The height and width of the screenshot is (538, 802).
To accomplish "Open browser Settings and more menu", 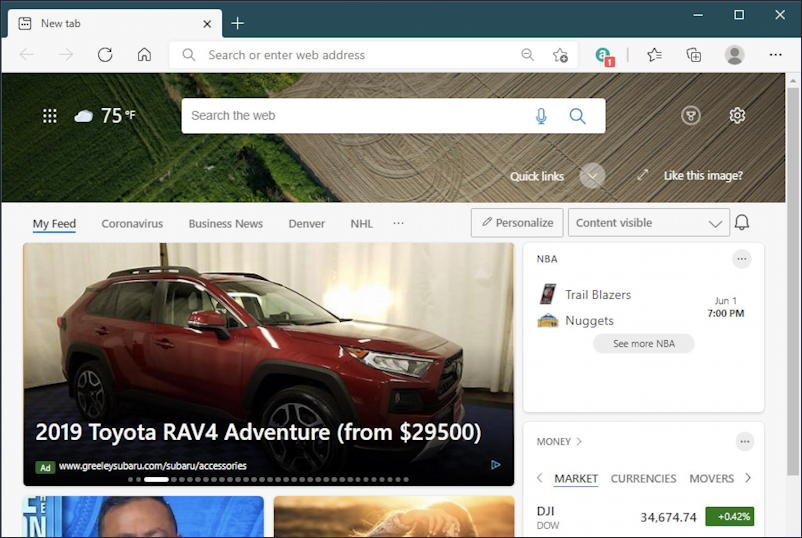I will click(x=775, y=54).
